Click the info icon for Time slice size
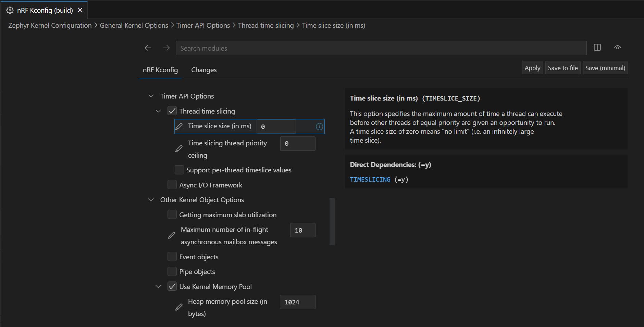Image resolution: width=644 pixels, height=327 pixels. 319,127
